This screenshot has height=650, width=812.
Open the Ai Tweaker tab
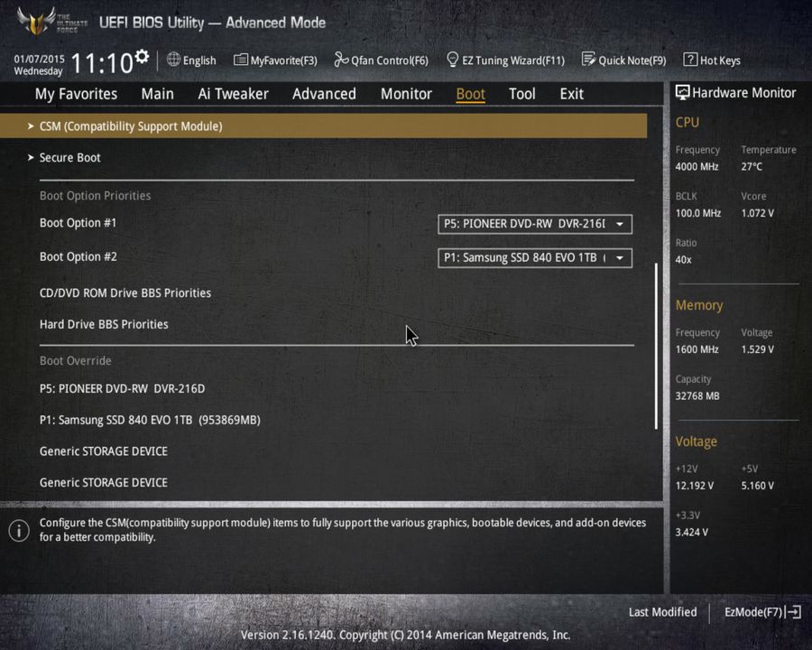tap(233, 94)
